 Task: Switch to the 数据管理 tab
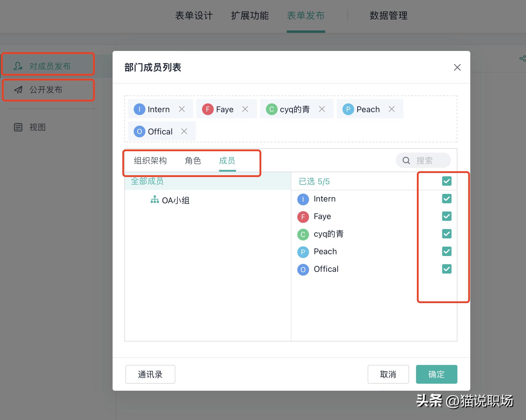(388, 16)
